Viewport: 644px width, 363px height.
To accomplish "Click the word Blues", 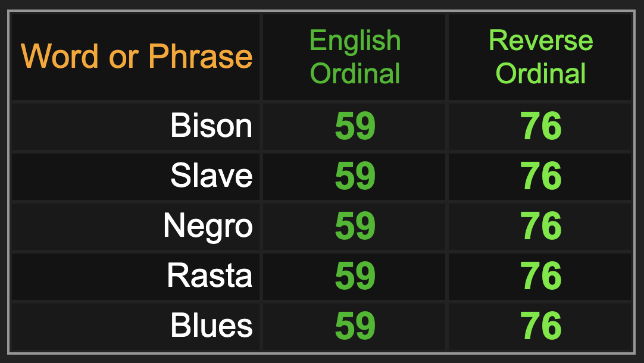I will click(x=211, y=326).
